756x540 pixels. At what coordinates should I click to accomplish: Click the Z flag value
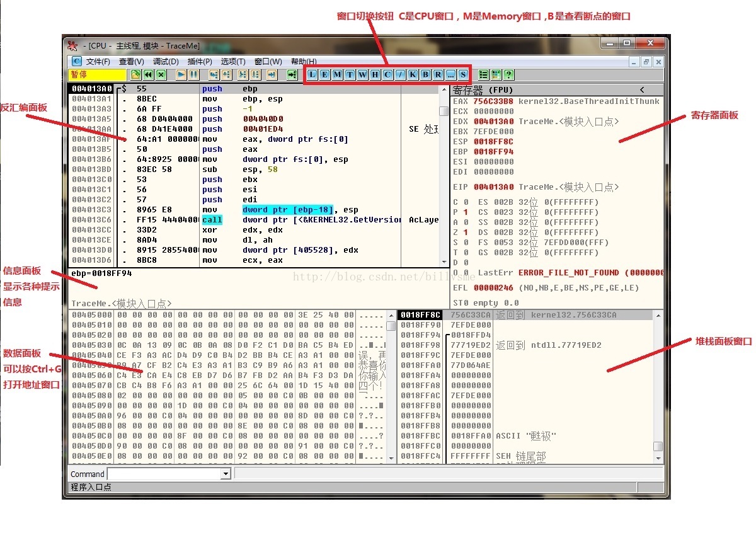coord(466,232)
